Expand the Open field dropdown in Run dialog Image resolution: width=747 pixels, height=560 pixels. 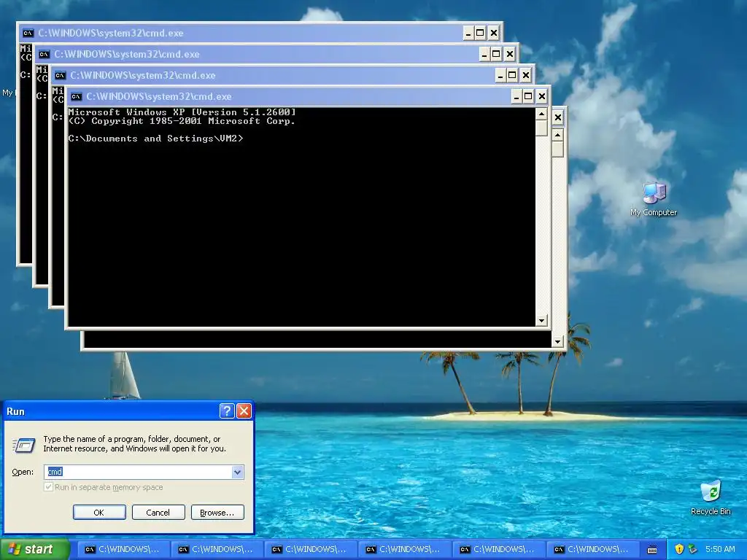pos(237,472)
